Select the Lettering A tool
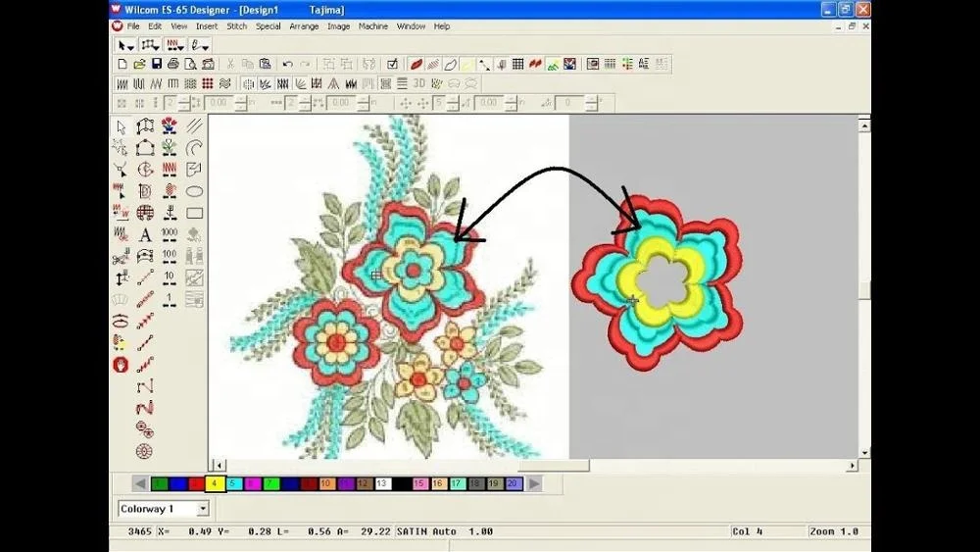980x552 pixels. click(145, 234)
